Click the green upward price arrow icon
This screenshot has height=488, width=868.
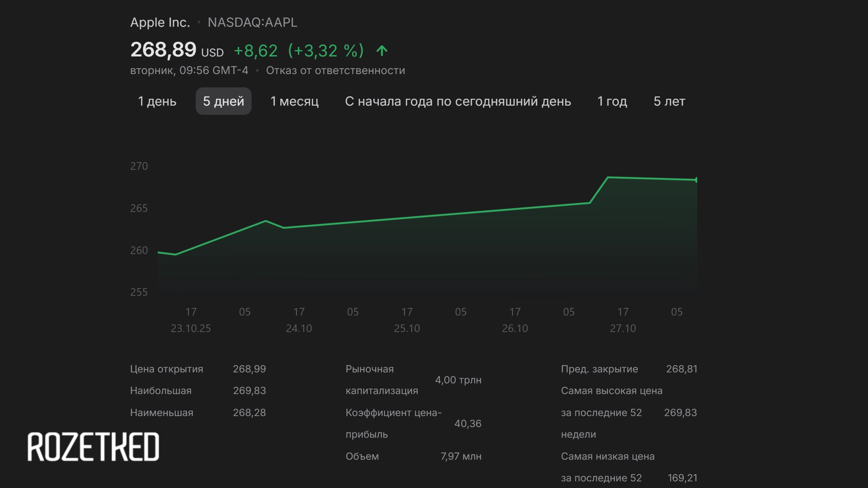[x=382, y=51]
